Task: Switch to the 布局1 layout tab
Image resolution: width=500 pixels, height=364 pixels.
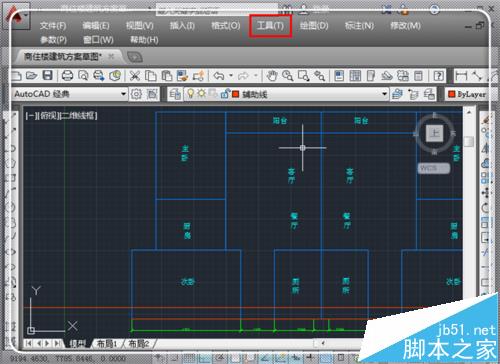Action: [x=107, y=343]
